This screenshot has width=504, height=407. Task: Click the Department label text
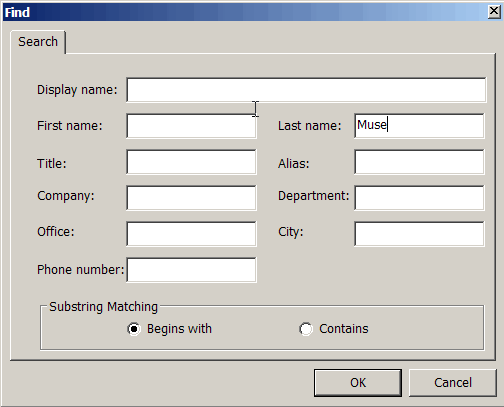tap(313, 196)
